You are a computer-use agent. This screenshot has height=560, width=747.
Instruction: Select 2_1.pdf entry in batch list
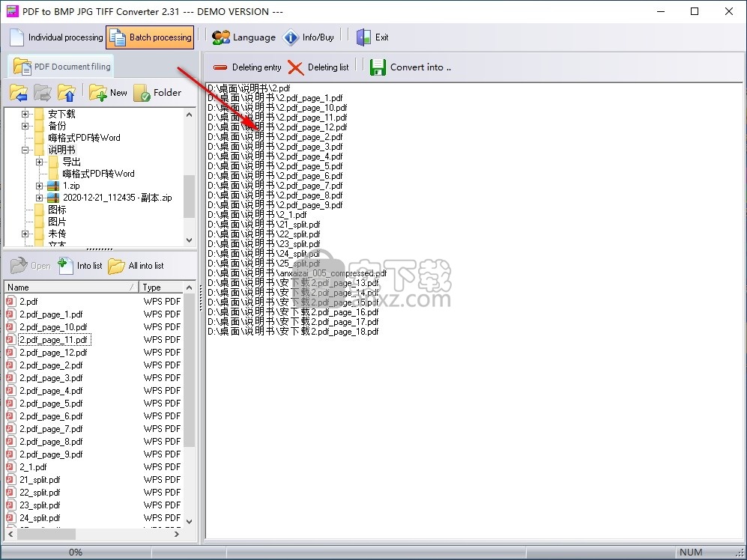coord(257,215)
